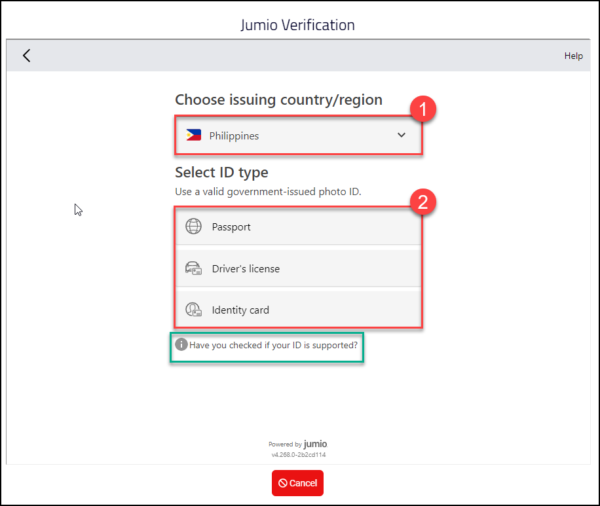Click the info icon by ID supported text

pos(181,344)
